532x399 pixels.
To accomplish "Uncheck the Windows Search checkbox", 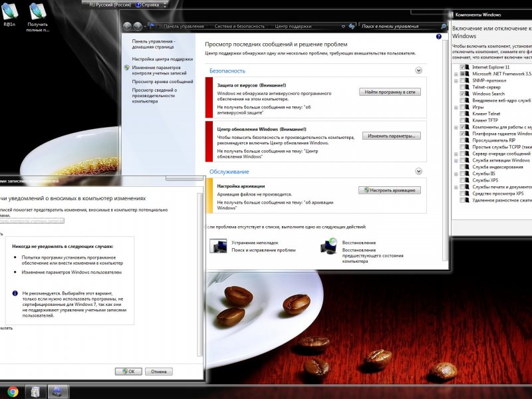I will pos(462,94).
